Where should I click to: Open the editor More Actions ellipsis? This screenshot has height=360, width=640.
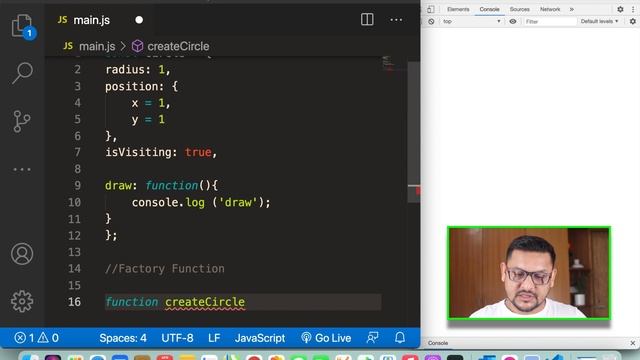(x=396, y=20)
